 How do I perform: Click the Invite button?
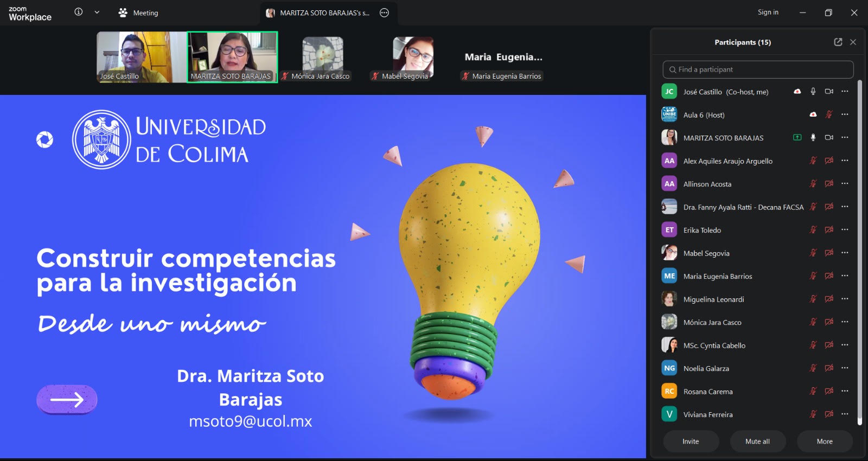pyautogui.click(x=691, y=441)
